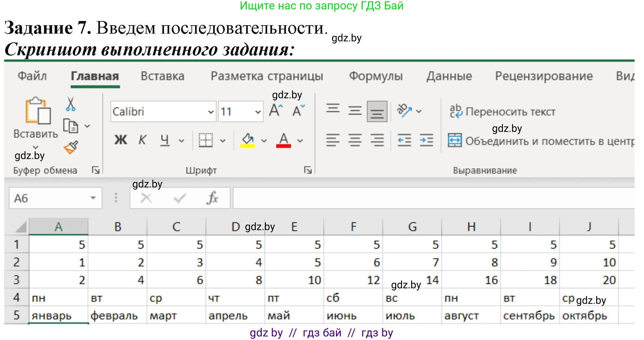This screenshot has width=644, height=340.
Task: Expand the borders dropdown arrow
Action: pyautogui.click(x=222, y=141)
